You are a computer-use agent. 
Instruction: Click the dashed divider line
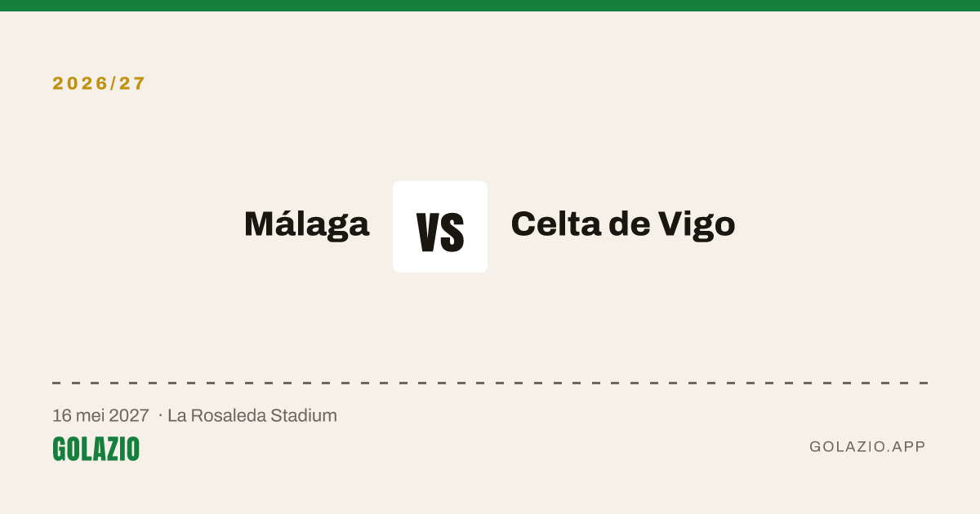coord(490,383)
